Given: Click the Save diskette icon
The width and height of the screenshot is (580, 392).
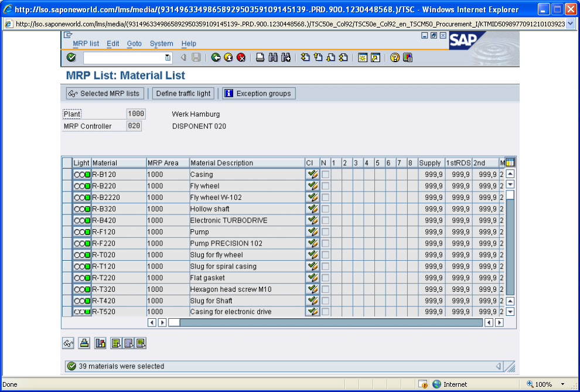Looking at the screenshot, I should (196, 57).
